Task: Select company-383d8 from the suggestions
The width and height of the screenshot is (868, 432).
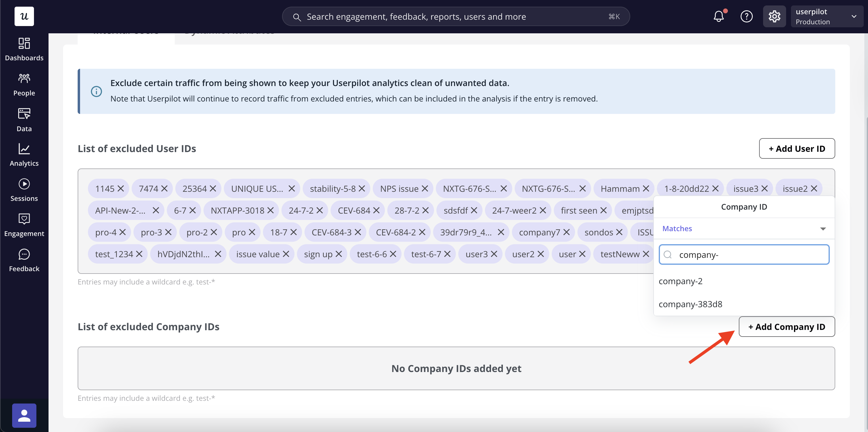Action: point(690,304)
